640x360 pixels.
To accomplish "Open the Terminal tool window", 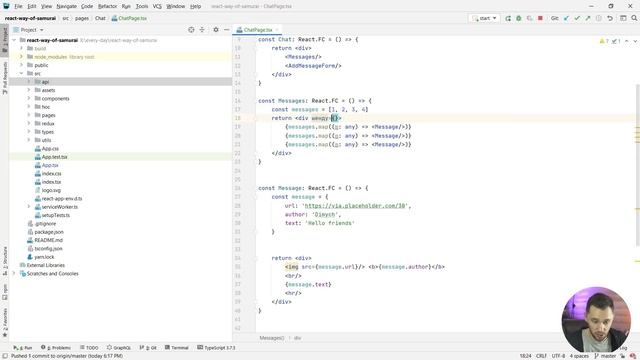I will pos(177,348).
